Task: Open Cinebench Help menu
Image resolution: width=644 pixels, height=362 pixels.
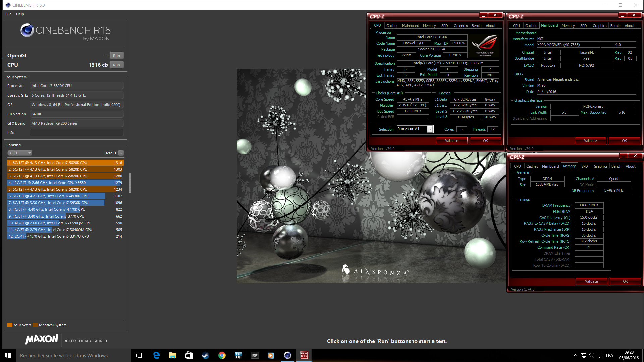Action: (20, 14)
